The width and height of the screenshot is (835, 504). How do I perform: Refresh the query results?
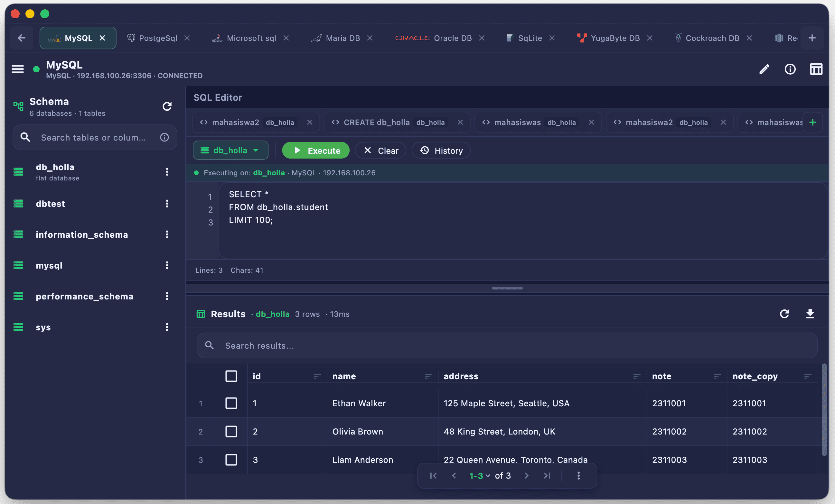click(784, 314)
